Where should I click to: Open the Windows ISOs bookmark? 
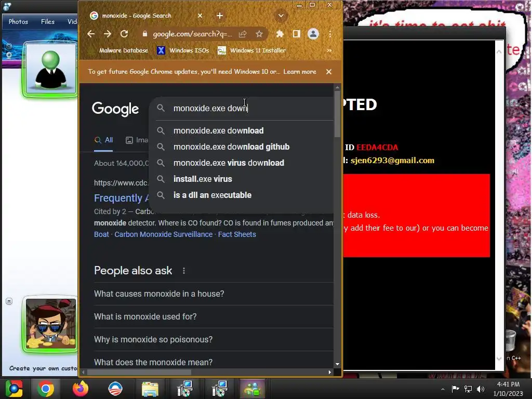point(183,50)
